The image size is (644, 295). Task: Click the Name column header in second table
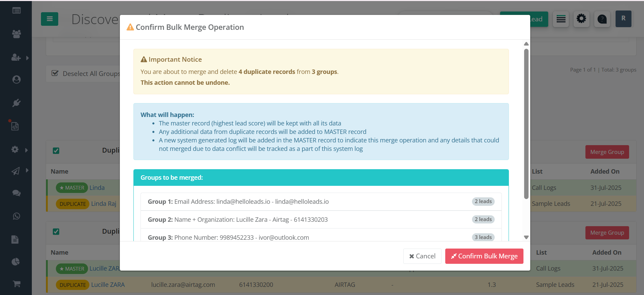60,252
